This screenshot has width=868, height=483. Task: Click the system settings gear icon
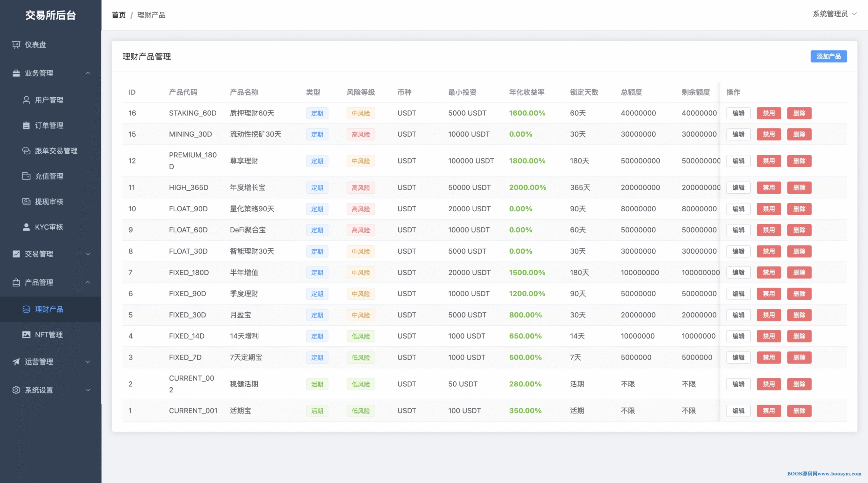16,390
